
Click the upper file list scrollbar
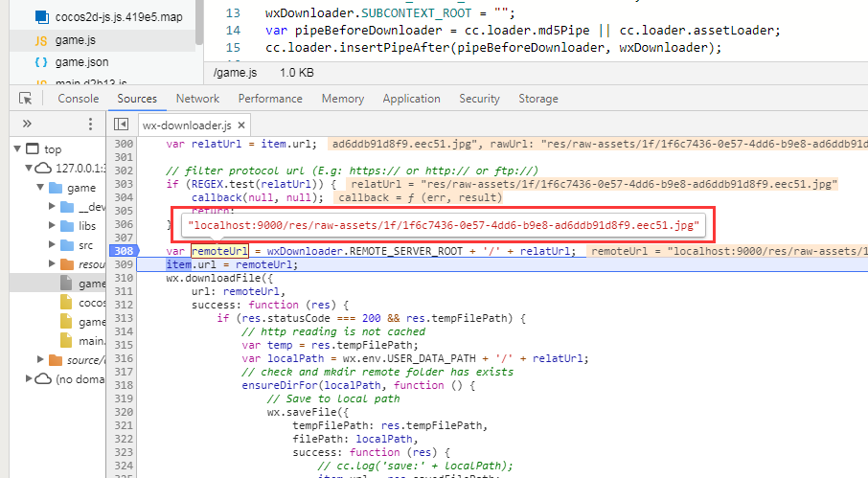pyautogui.click(x=198, y=22)
